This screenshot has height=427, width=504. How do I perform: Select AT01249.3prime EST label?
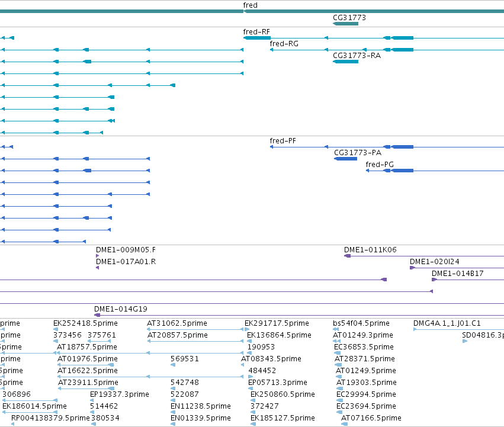[x=363, y=335]
